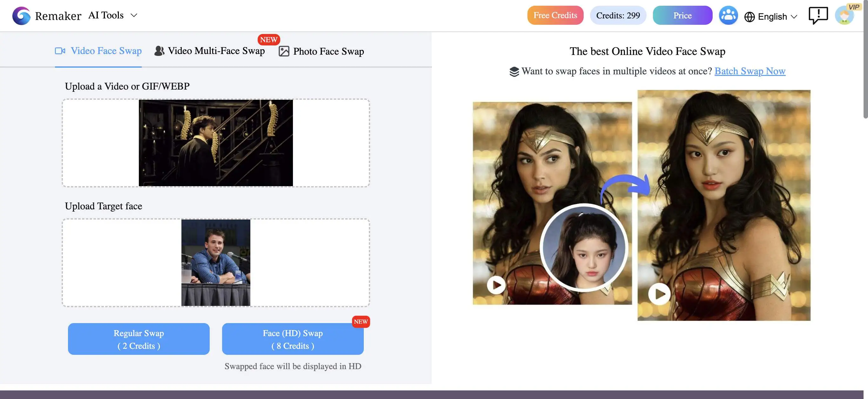The image size is (868, 399).
Task: Click the circular target face sample image
Action: tap(584, 248)
